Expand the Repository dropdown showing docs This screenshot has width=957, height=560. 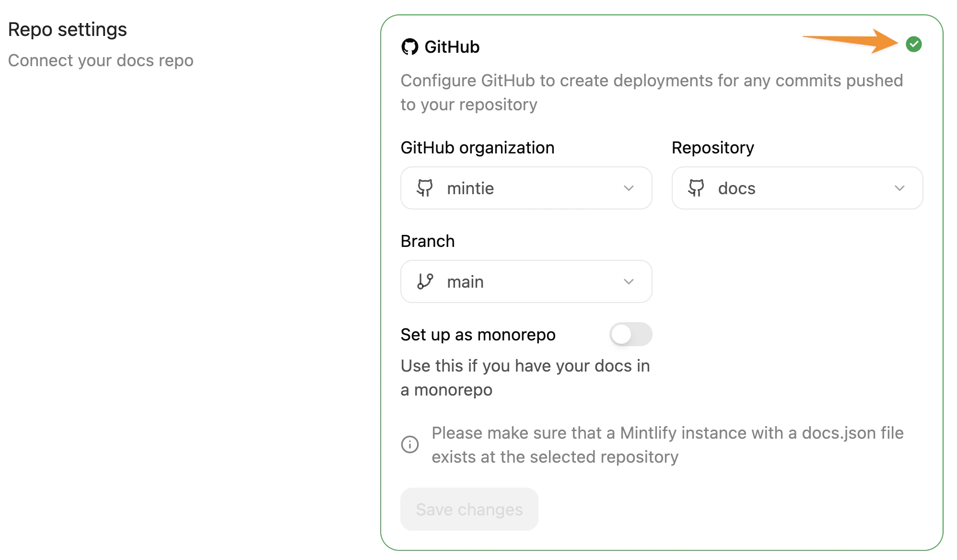coord(900,188)
